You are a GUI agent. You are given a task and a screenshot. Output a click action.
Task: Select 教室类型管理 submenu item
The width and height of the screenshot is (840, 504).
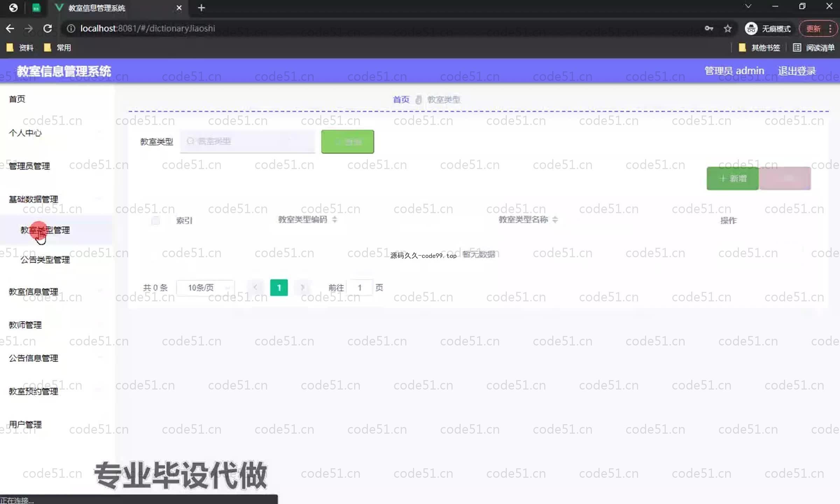click(45, 230)
